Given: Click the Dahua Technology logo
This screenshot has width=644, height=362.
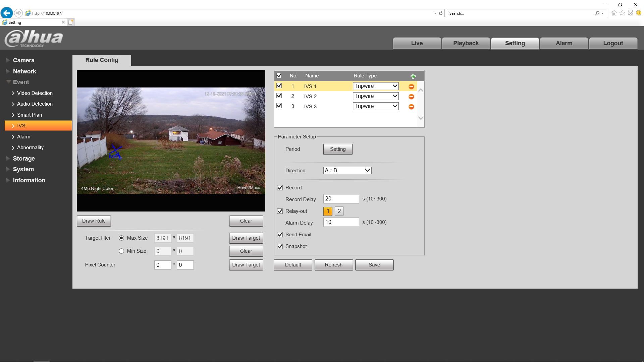Looking at the screenshot, I should coord(34,39).
